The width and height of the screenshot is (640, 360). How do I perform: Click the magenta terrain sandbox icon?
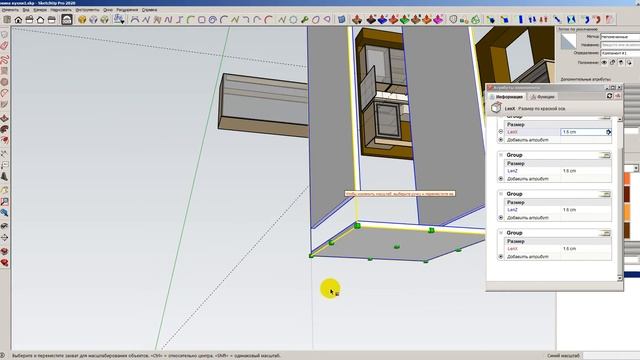pyautogui.click(x=438, y=20)
